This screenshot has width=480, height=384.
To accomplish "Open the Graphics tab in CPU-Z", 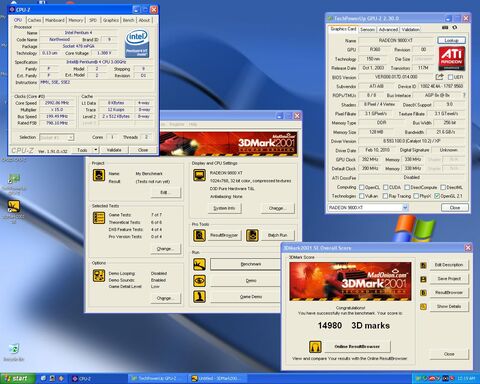I will (x=111, y=20).
